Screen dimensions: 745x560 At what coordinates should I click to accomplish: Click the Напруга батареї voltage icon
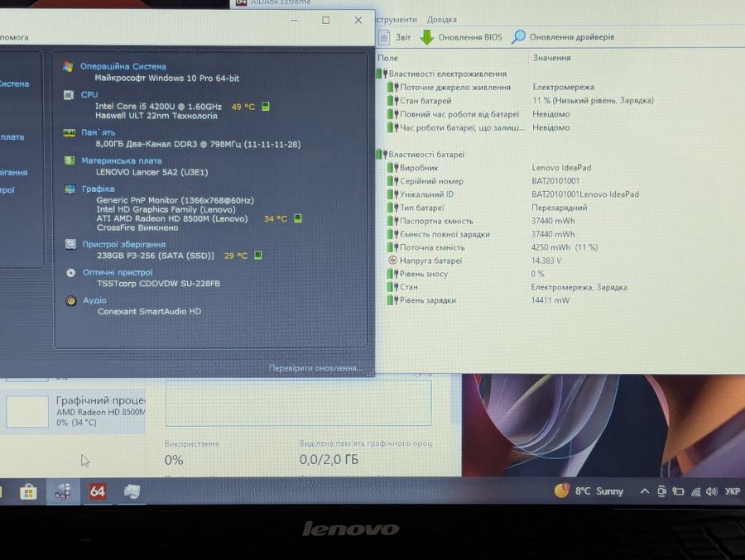coord(392,261)
